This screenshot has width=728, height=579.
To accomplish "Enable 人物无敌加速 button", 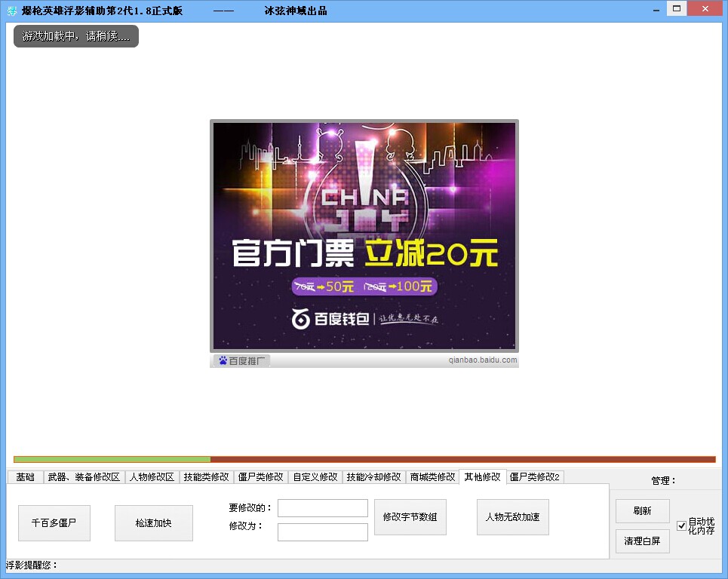I will point(512,517).
